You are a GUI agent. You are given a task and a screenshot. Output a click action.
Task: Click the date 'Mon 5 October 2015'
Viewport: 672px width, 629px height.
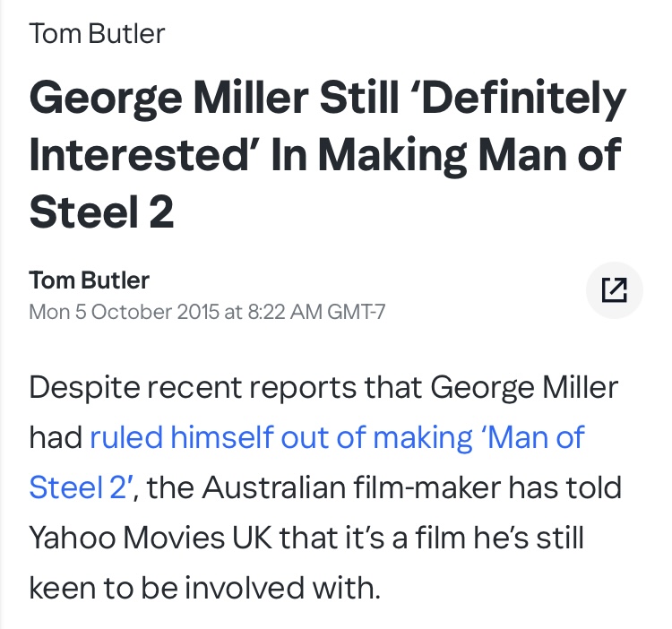point(125,312)
